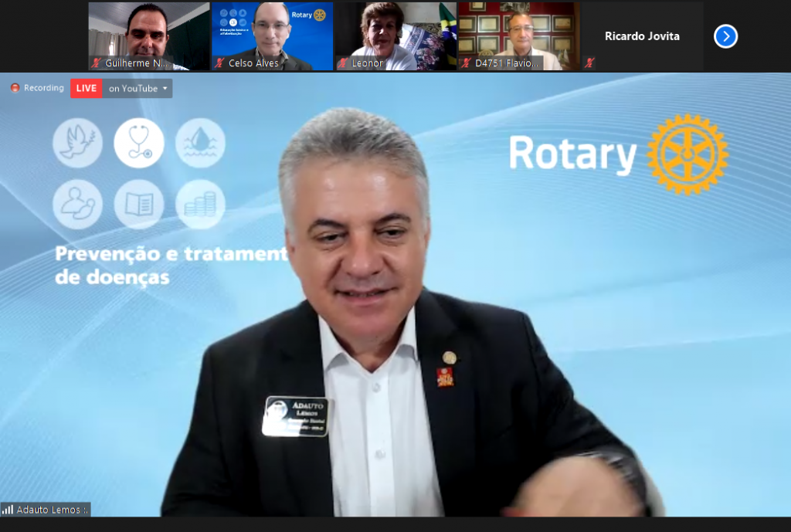Select the D4751 Flavio video thumbnail

click(x=518, y=35)
